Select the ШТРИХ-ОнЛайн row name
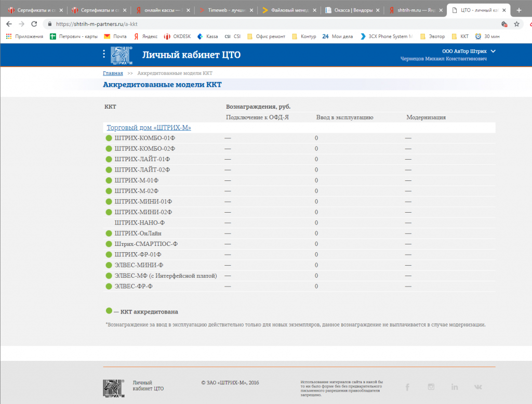 click(138, 233)
